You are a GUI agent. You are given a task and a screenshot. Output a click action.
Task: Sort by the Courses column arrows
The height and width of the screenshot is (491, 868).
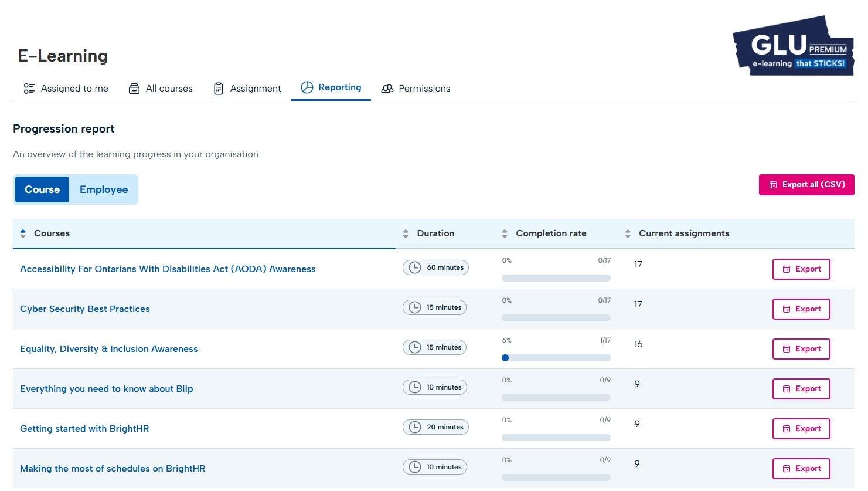click(23, 233)
